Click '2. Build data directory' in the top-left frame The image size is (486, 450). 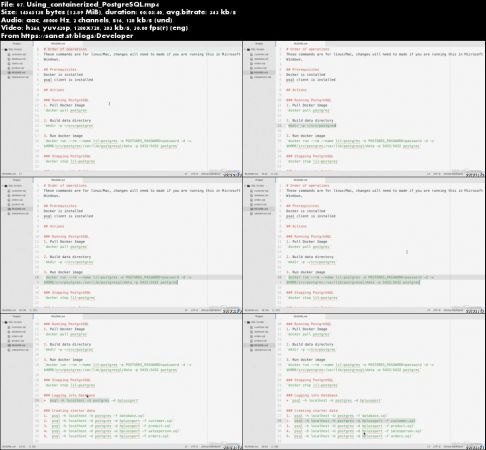click(x=67, y=120)
